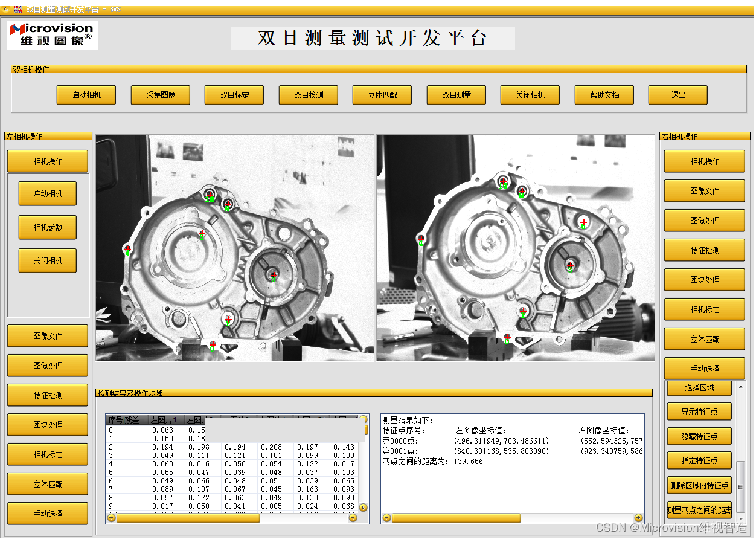Click the 指定特征点 button

[699, 460]
